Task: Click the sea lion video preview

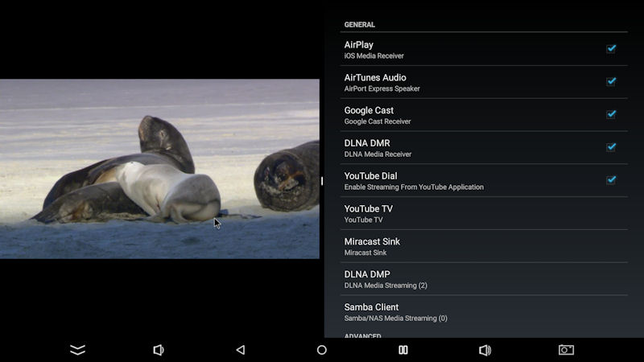Action: (159, 169)
